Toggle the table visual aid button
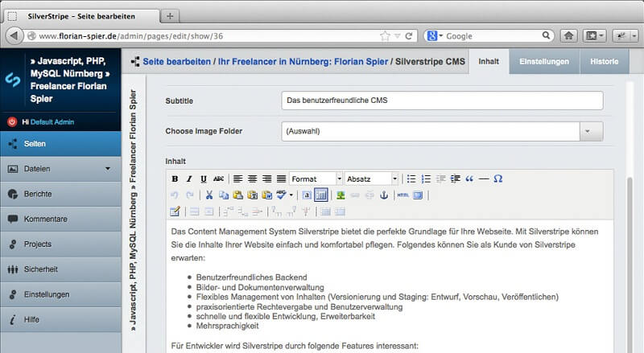The image size is (644, 353). pyautogui.click(x=320, y=195)
